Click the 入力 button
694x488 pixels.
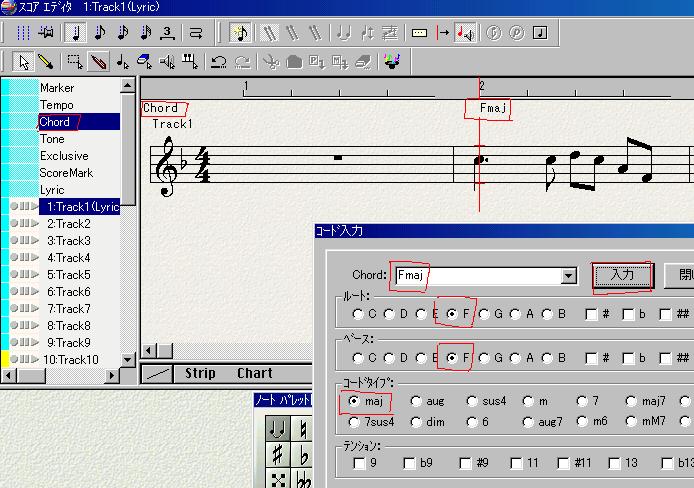(x=622, y=276)
